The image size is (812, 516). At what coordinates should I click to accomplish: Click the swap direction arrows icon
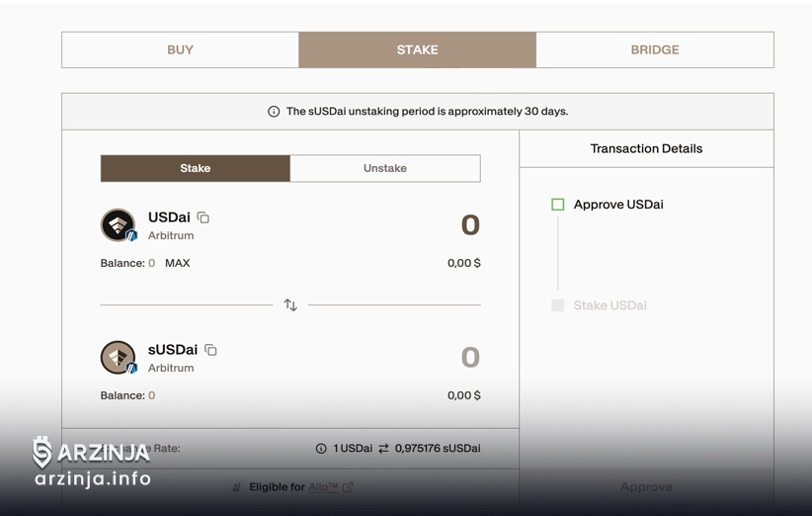pos(290,305)
